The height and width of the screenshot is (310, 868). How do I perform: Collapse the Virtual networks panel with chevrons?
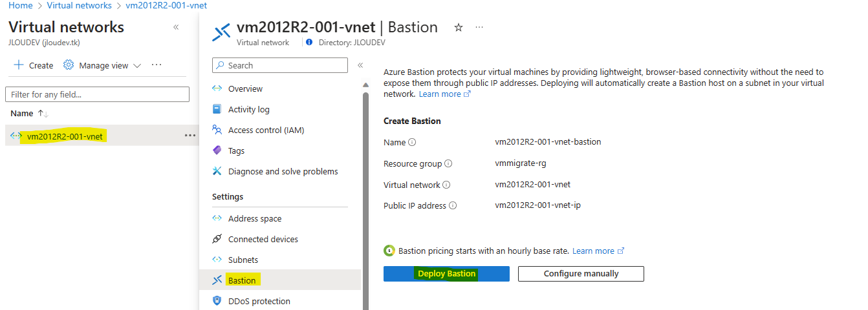tap(176, 27)
